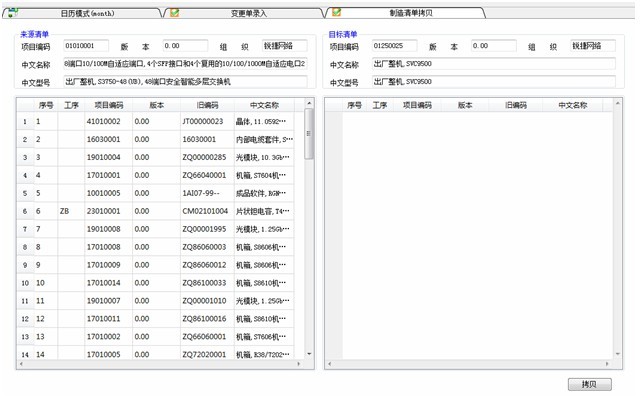The height and width of the screenshot is (399, 641).
Task: Click target list 中文名称 column header
Action: 572,105
